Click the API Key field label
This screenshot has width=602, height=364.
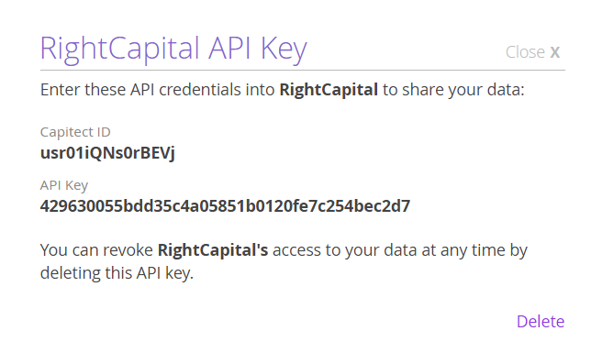point(64,185)
